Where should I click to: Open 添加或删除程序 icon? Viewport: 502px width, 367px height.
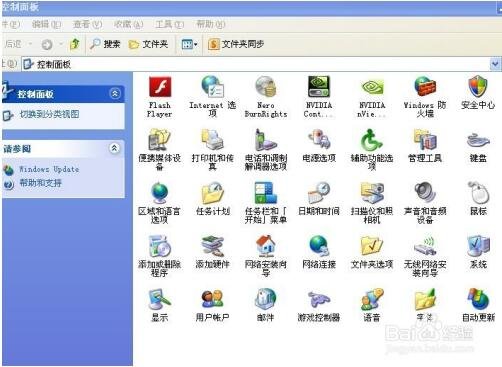pos(159,256)
